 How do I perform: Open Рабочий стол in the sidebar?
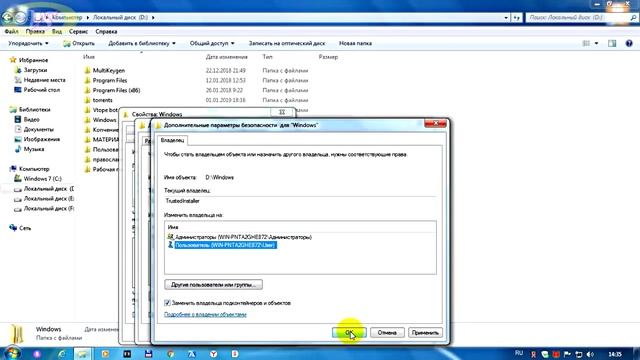[x=42, y=90]
